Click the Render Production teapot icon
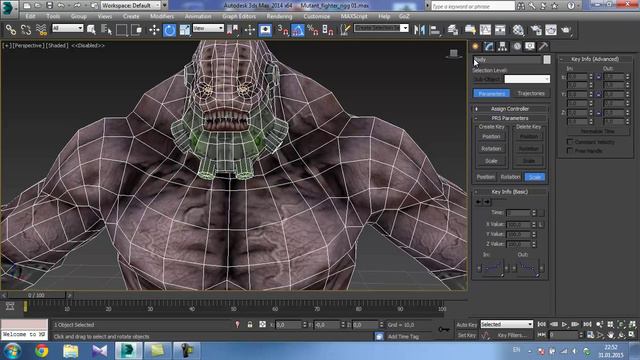The image size is (640, 360). click(566, 30)
